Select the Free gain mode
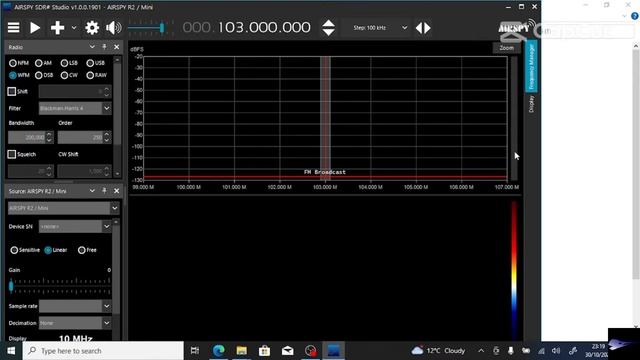Viewport: 640px width, 360px height. coord(82,250)
